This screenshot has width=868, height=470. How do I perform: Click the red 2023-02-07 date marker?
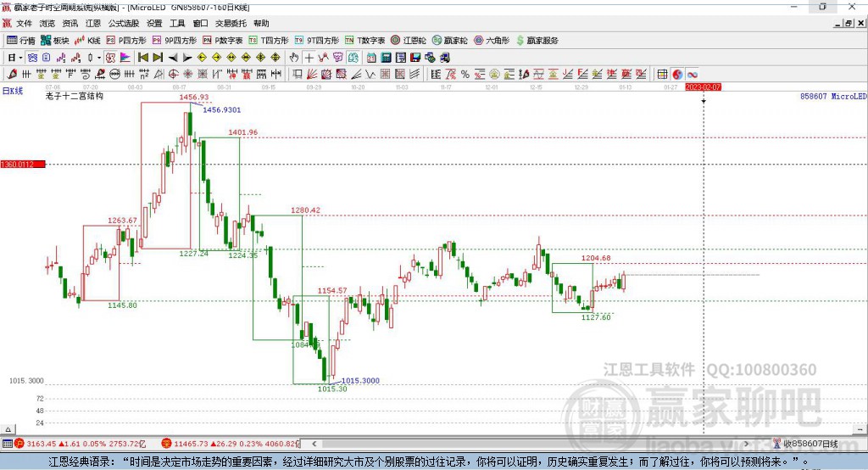point(703,87)
